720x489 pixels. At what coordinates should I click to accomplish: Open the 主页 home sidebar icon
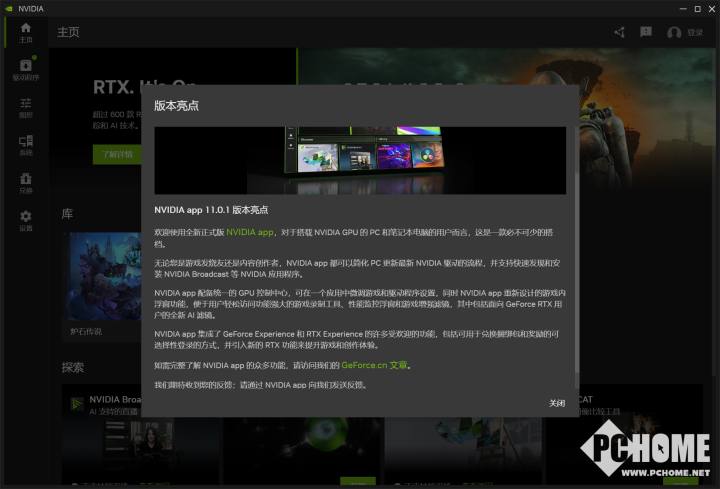pyautogui.click(x=26, y=33)
